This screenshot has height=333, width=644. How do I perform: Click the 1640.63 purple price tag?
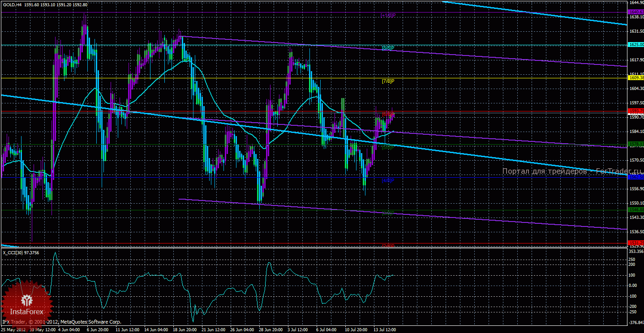tap(636, 12)
